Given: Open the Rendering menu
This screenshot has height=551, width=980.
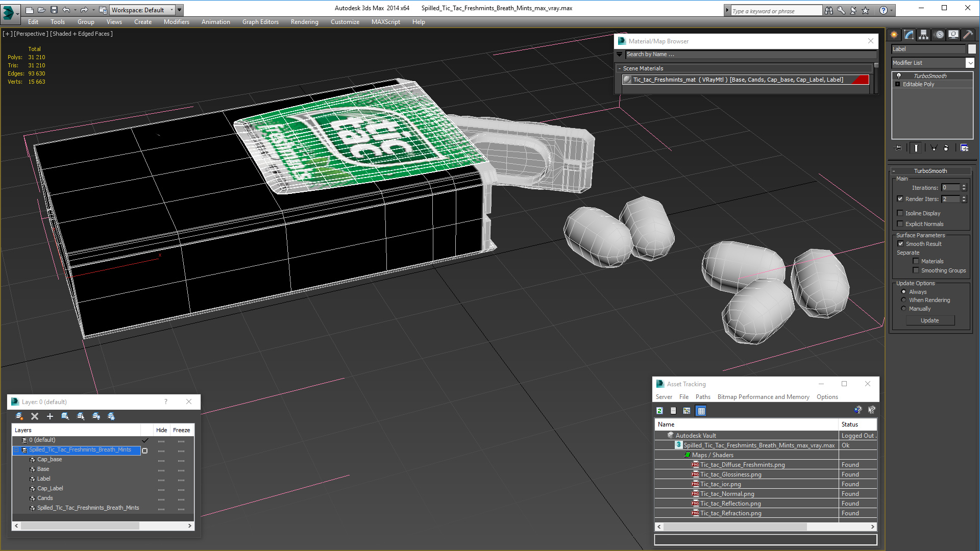Looking at the screenshot, I should point(304,22).
